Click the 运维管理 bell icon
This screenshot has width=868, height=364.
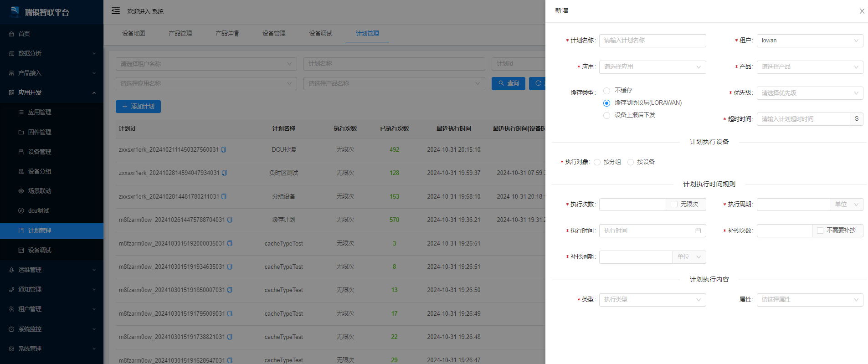point(11,270)
